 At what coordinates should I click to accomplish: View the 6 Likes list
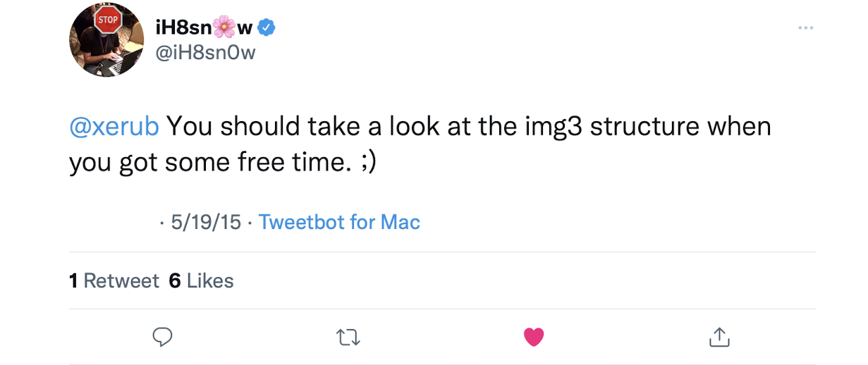[x=202, y=280]
